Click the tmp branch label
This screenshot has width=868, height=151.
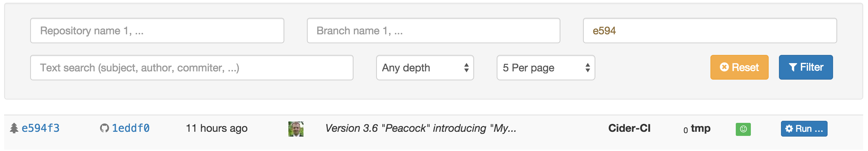click(700, 128)
